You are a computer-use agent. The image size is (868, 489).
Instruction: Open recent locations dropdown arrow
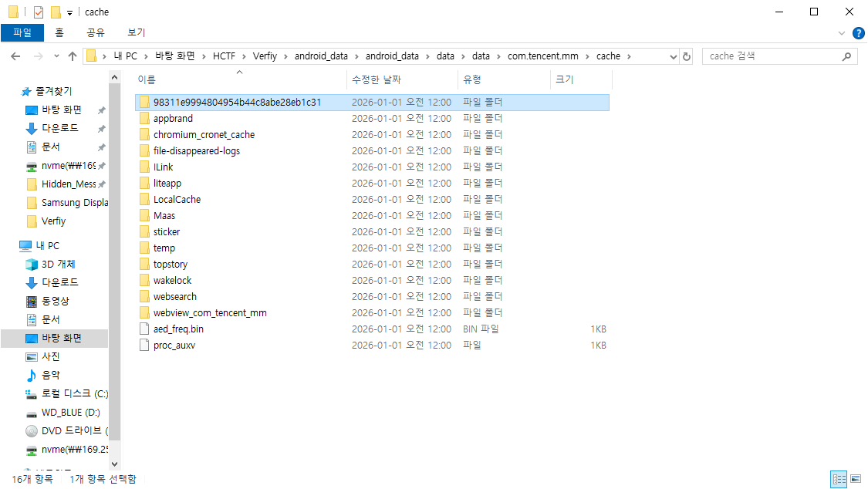56,56
